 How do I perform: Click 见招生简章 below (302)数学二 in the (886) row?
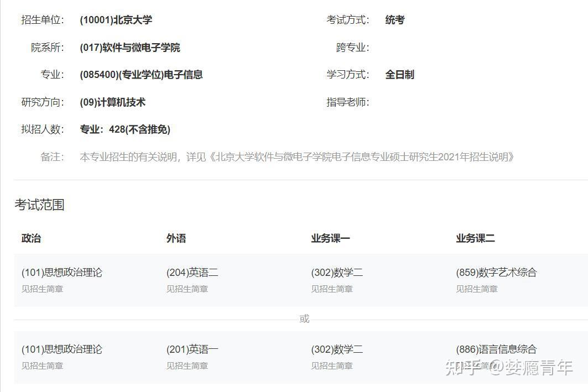pyautogui.click(x=332, y=366)
